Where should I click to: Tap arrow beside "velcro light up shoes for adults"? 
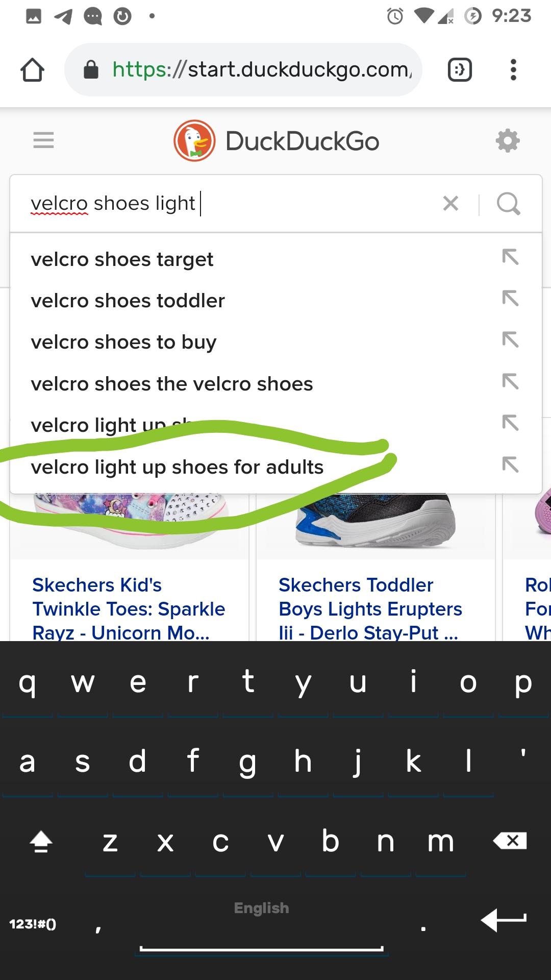pyautogui.click(x=510, y=464)
